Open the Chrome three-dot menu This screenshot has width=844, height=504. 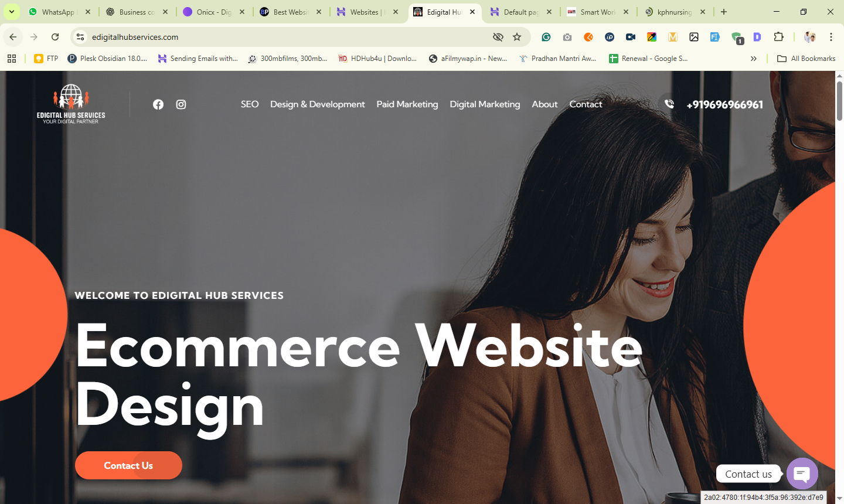(831, 37)
